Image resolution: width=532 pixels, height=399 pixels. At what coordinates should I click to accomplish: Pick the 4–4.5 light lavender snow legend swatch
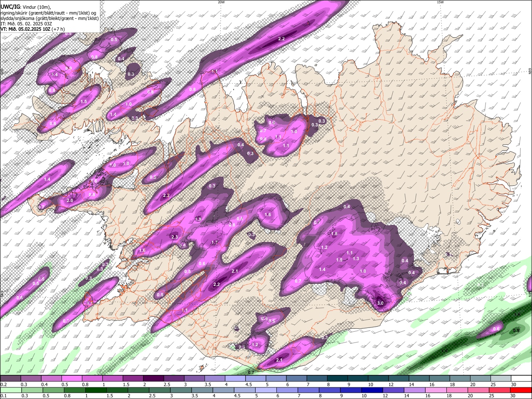(235, 378)
